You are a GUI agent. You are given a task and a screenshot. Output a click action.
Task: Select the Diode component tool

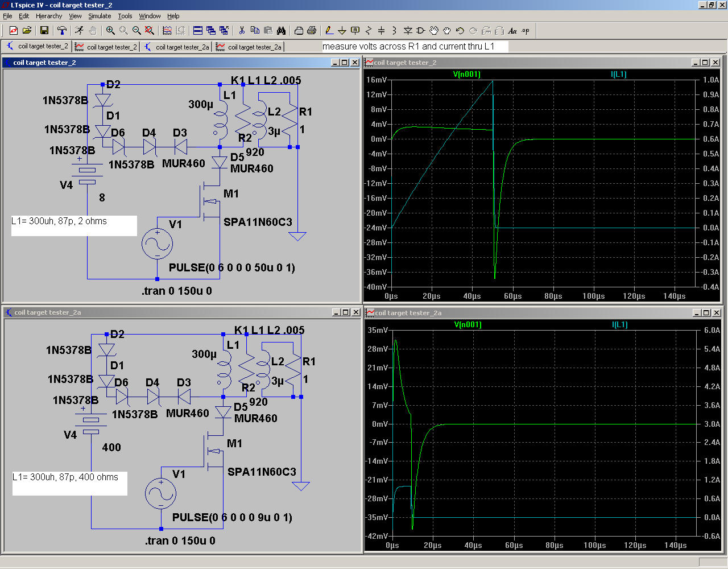point(408,31)
